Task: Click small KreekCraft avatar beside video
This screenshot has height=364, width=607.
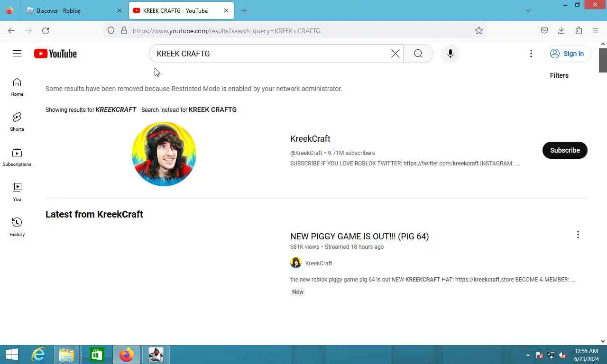Action: [x=296, y=263]
